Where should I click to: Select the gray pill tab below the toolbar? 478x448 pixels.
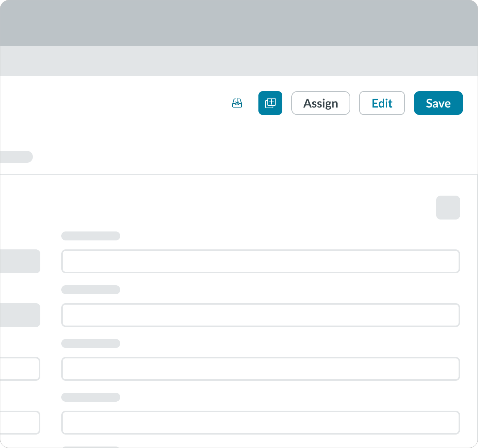click(16, 157)
